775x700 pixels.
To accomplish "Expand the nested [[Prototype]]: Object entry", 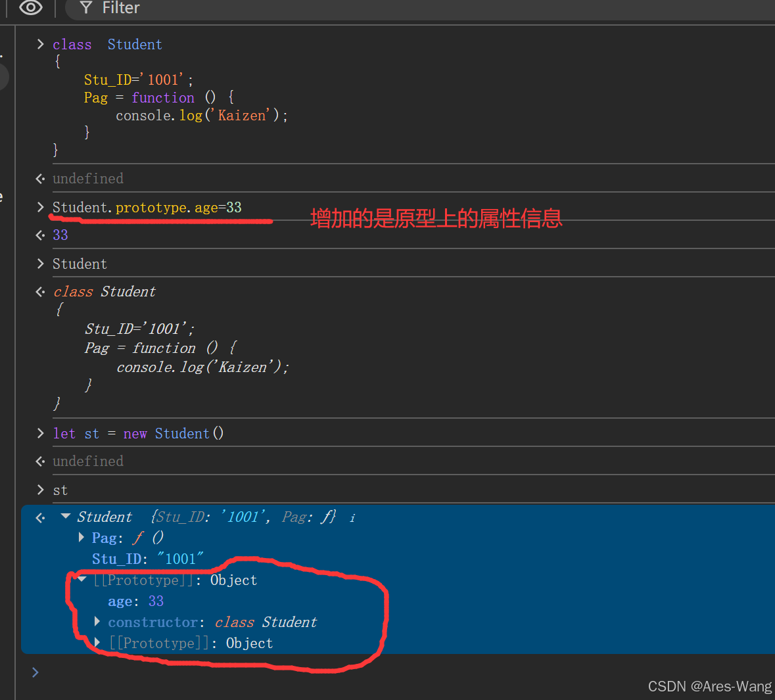I will point(97,643).
